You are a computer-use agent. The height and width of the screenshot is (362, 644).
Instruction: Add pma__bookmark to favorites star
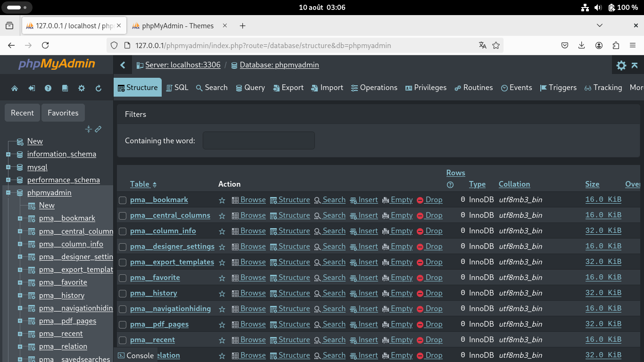(222, 200)
